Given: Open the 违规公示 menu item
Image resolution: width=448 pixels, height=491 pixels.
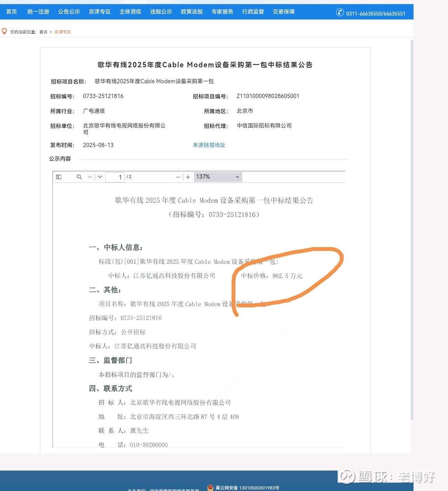Looking at the screenshot, I should [161, 12].
